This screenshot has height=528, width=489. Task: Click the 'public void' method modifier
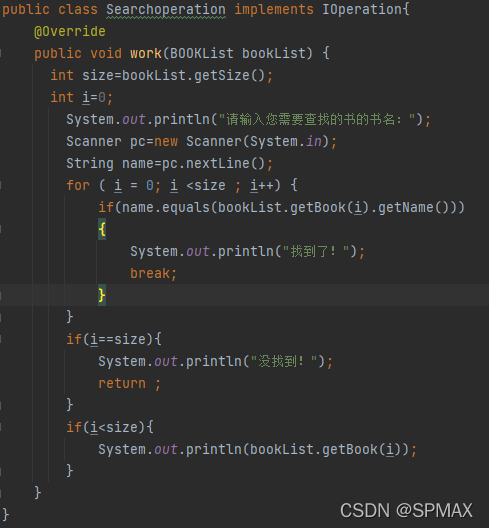[x=78, y=53]
